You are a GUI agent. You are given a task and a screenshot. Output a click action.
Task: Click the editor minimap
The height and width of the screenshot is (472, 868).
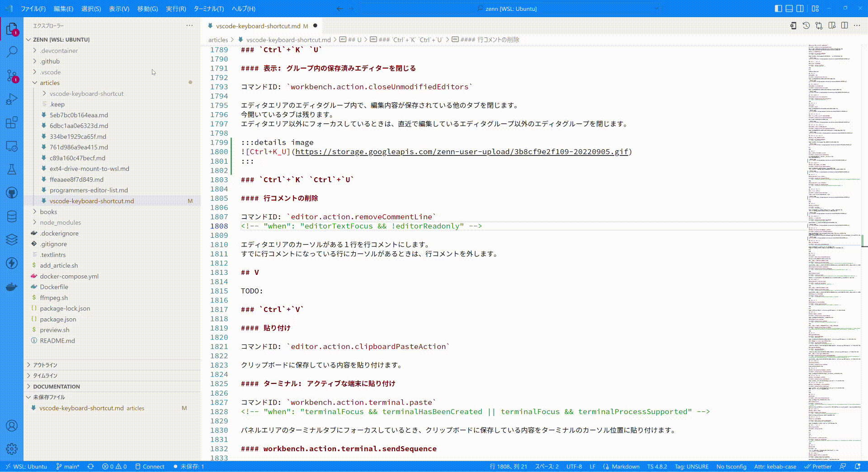coord(834,252)
